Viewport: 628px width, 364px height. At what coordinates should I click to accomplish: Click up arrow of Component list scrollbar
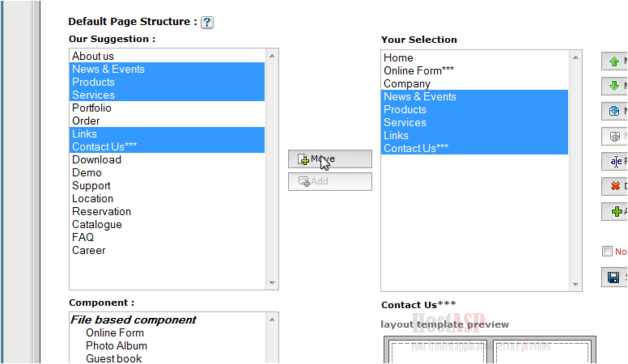coord(272,320)
